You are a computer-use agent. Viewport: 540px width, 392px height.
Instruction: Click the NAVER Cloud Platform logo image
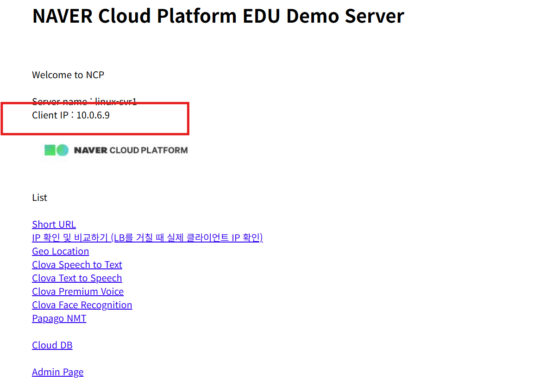pos(116,150)
